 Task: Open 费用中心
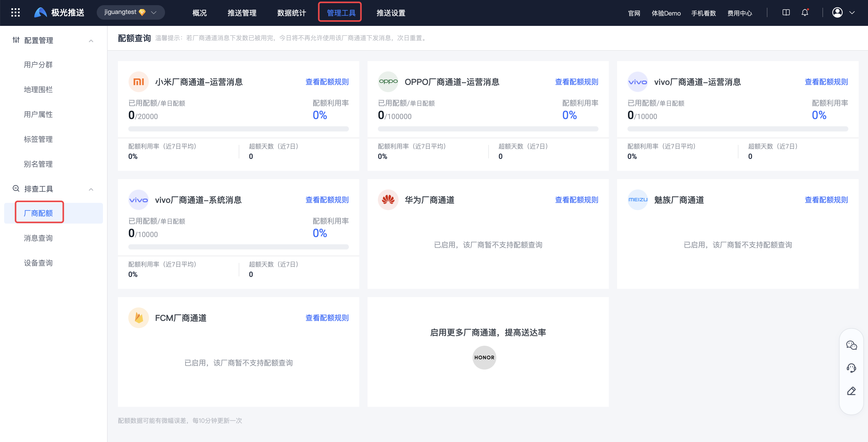740,13
